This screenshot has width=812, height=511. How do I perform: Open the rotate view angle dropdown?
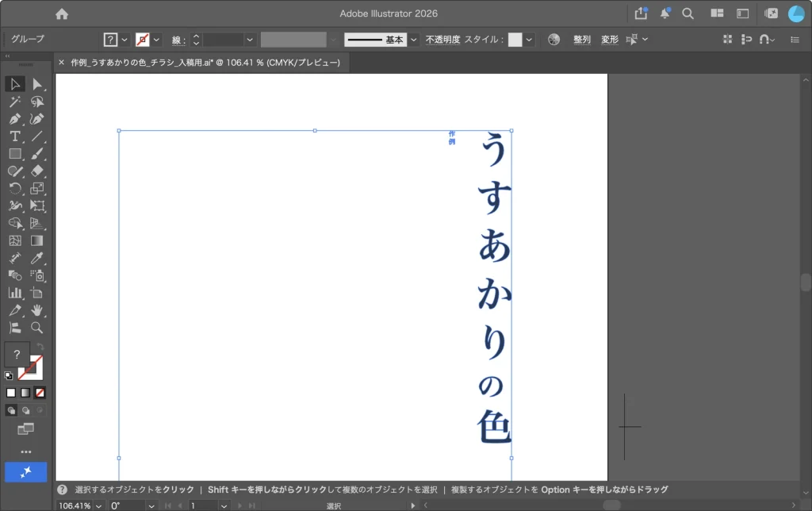click(151, 505)
